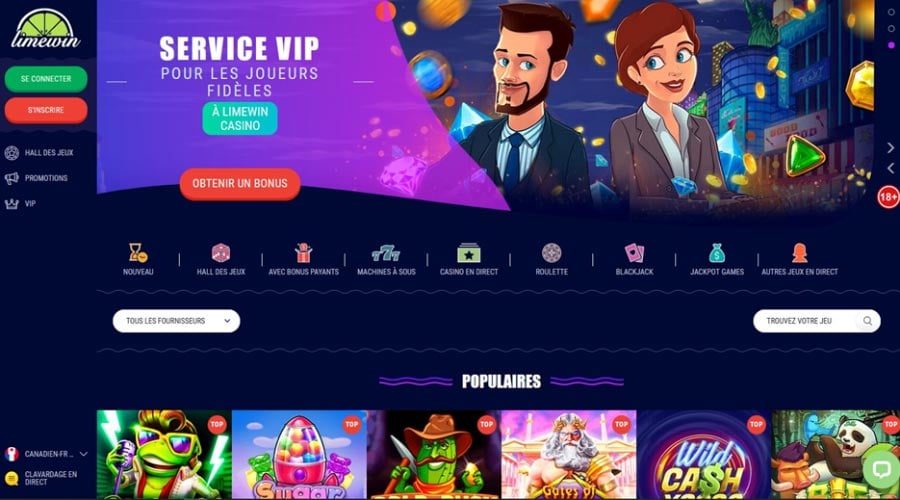This screenshot has height=500, width=900.
Task: Go to the next banner slide arrow
Action: pyautogui.click(x=891, y=148)
